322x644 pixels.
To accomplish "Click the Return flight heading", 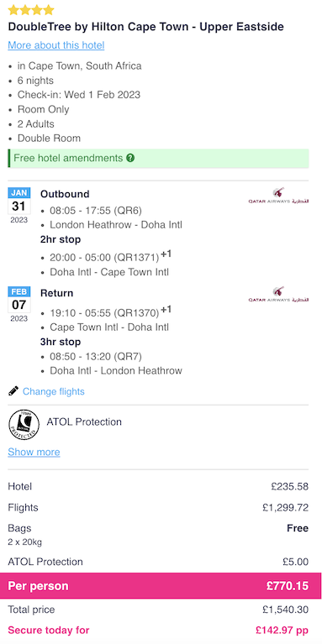I will pyautogui.click(x=57, y=293).
